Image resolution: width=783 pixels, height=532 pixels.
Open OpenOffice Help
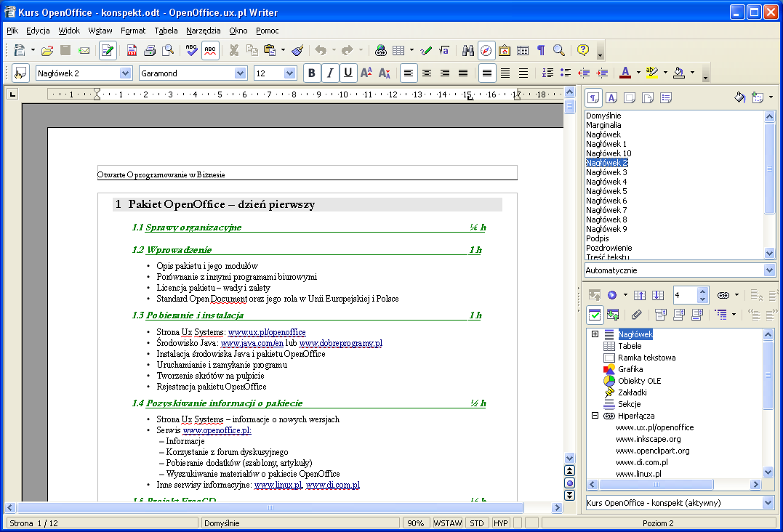[583, 50]
